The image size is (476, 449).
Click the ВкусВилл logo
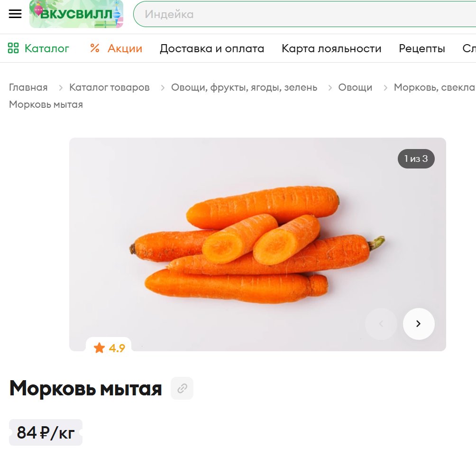tap(76, 14)
